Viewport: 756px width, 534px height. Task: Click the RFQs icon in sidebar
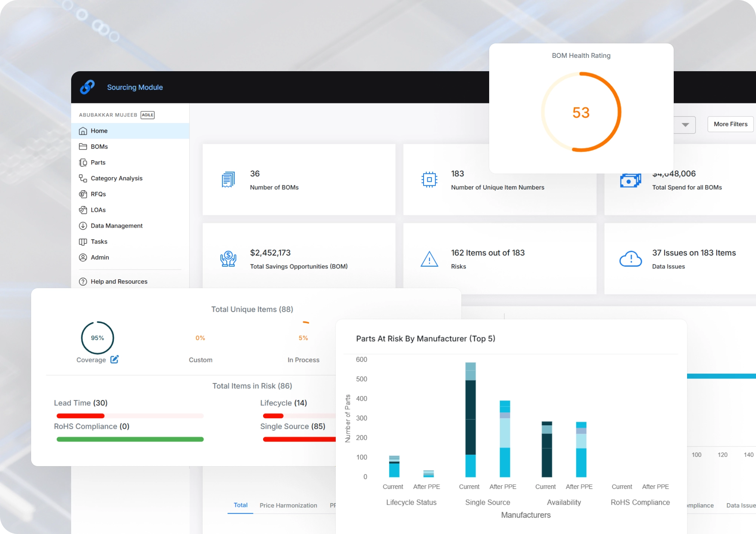tap(83, 194)
